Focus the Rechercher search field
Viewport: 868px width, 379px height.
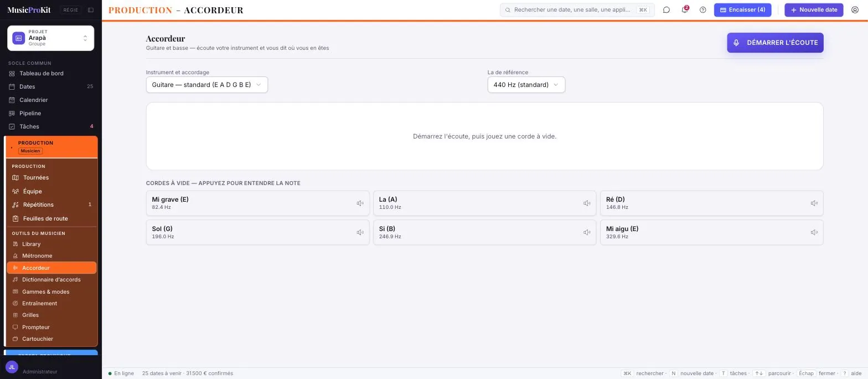(577, 10)
